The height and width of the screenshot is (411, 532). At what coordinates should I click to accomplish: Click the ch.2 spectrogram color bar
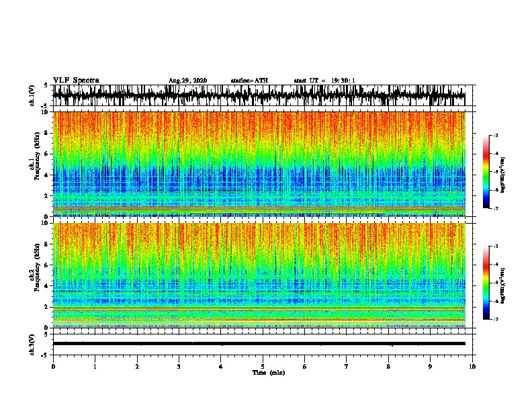coord(486,283)
